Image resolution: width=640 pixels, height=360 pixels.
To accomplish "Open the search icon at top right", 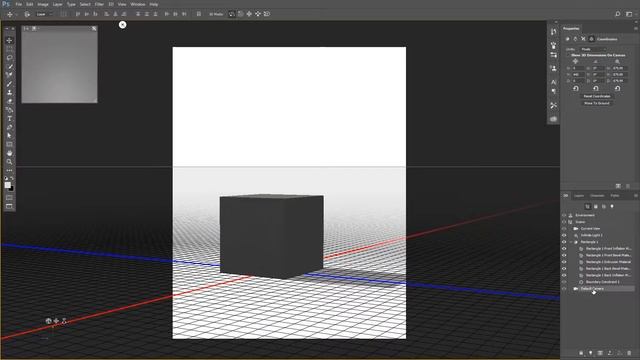I will click(x=618, y=14).
